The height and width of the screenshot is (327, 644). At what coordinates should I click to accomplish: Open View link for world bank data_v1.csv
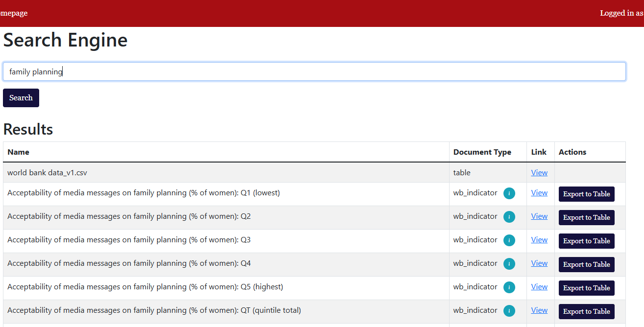tap(539, 172)
